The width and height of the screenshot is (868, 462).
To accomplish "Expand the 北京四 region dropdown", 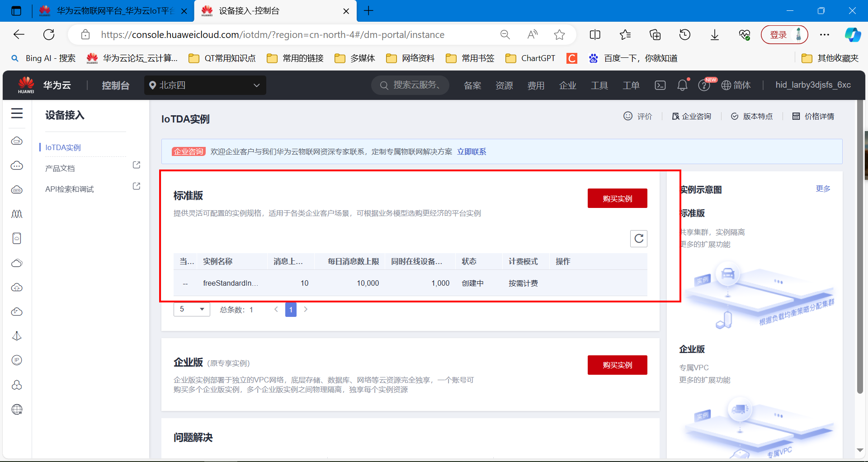I will (x=205, y=85).
